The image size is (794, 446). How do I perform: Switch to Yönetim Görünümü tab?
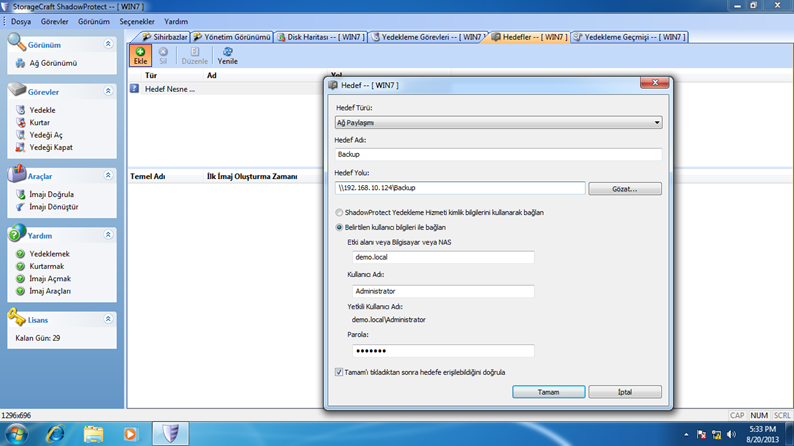point(232,37)
